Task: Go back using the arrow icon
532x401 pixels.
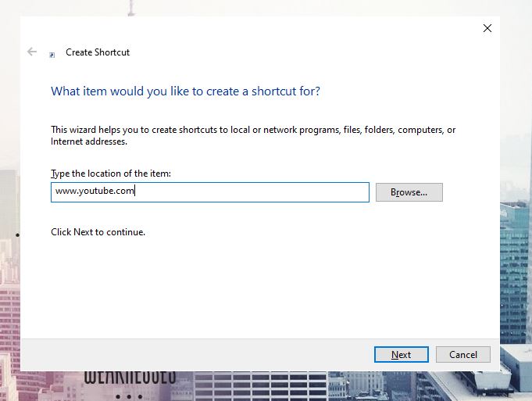Action: pyautogui.click(x=32, y=52)
